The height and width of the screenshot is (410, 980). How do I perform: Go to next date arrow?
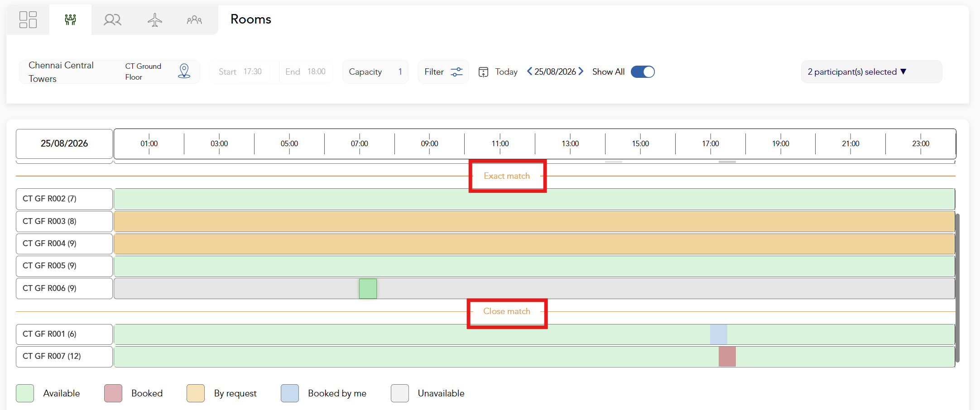point(581,72)
